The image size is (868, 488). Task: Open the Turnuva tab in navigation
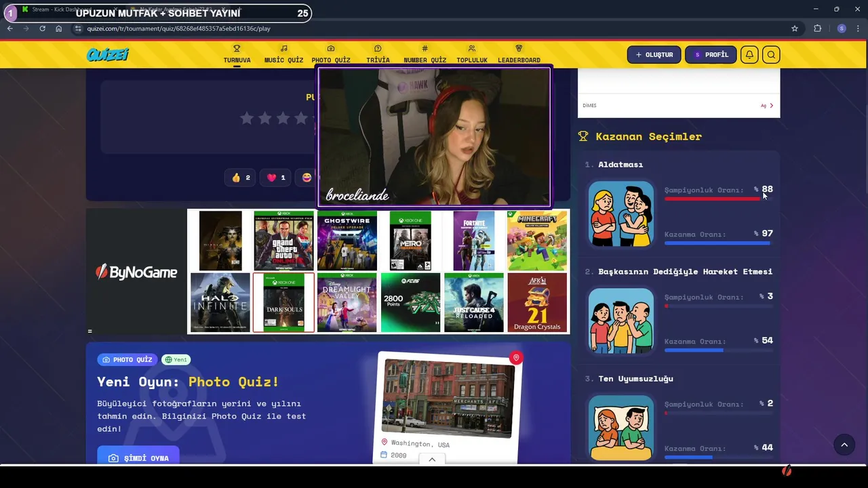237,54
